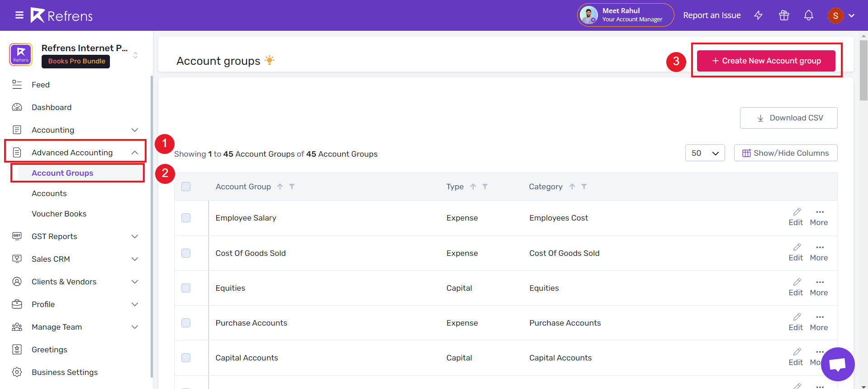Open the lightning bolt quick actions icon
This screenshot has width=868, height=389.
coord(759,15)
